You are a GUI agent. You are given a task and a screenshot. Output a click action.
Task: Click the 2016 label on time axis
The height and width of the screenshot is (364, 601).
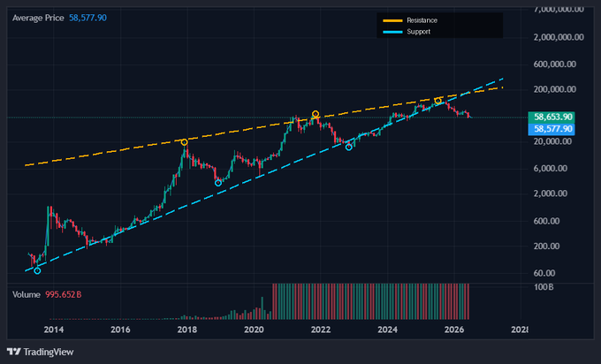(120, 330)
